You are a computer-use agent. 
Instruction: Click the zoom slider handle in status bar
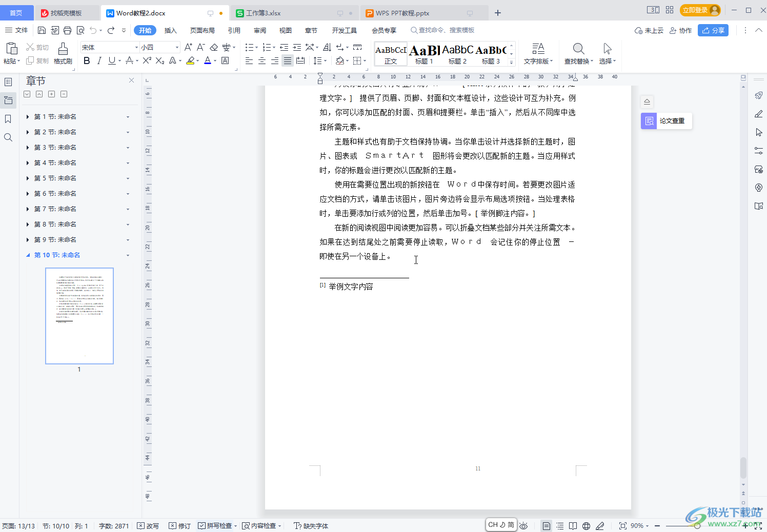click(x=697, y=526)
